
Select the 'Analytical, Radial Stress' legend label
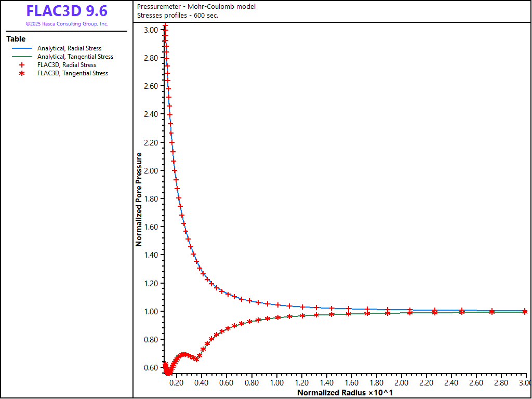coord(69,48)
